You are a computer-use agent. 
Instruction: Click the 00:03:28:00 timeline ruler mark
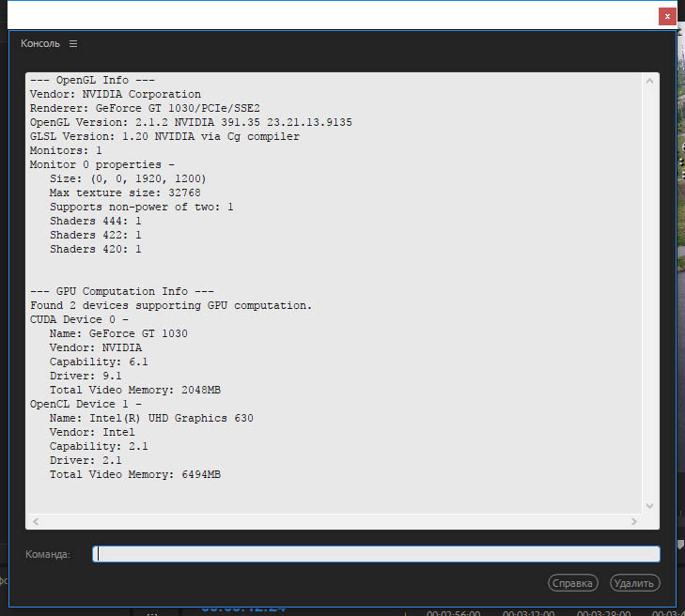[x=603, y=613]
